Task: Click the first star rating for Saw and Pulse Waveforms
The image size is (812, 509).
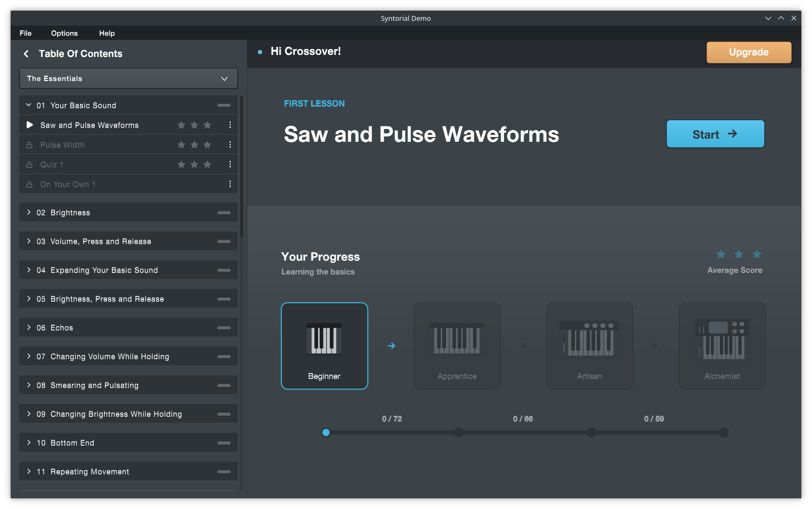Action: pos(181,125)
